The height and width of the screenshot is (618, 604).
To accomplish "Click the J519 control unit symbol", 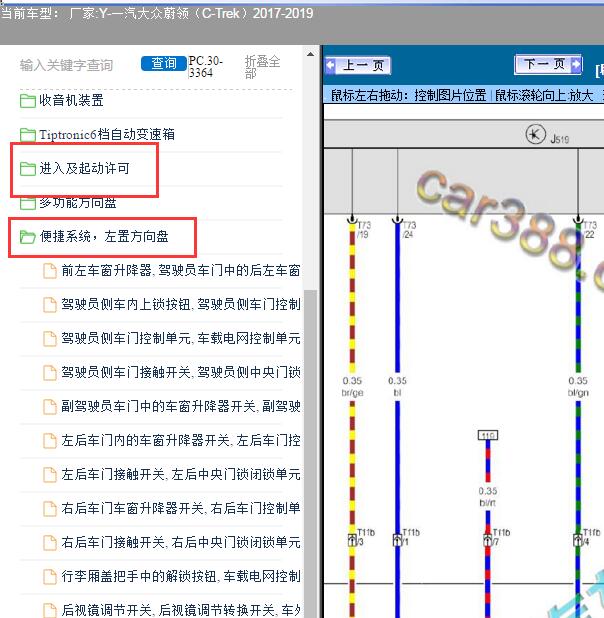I will (535, 134).
